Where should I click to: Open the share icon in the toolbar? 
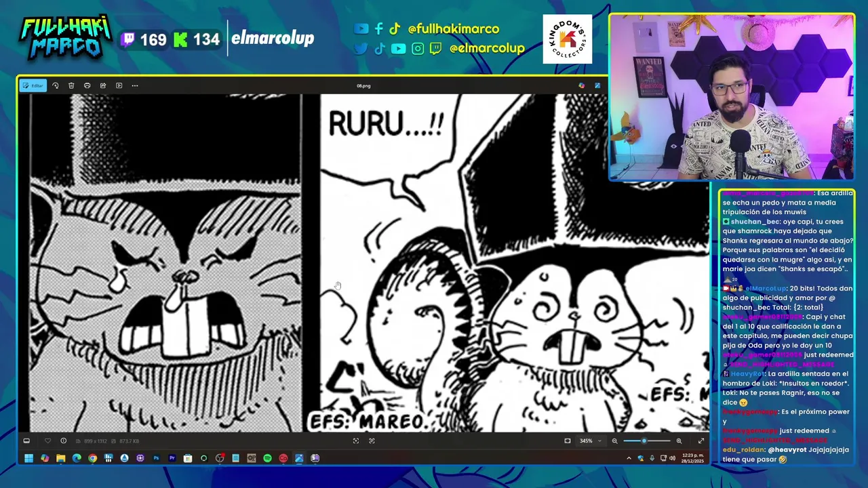pos(103,85)
